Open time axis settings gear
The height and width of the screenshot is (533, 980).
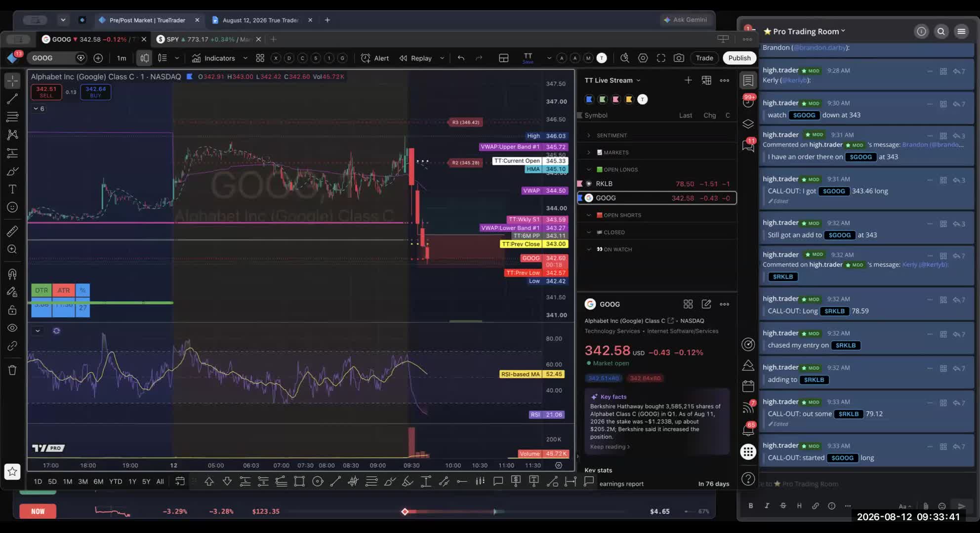click(x=558, y=465)
